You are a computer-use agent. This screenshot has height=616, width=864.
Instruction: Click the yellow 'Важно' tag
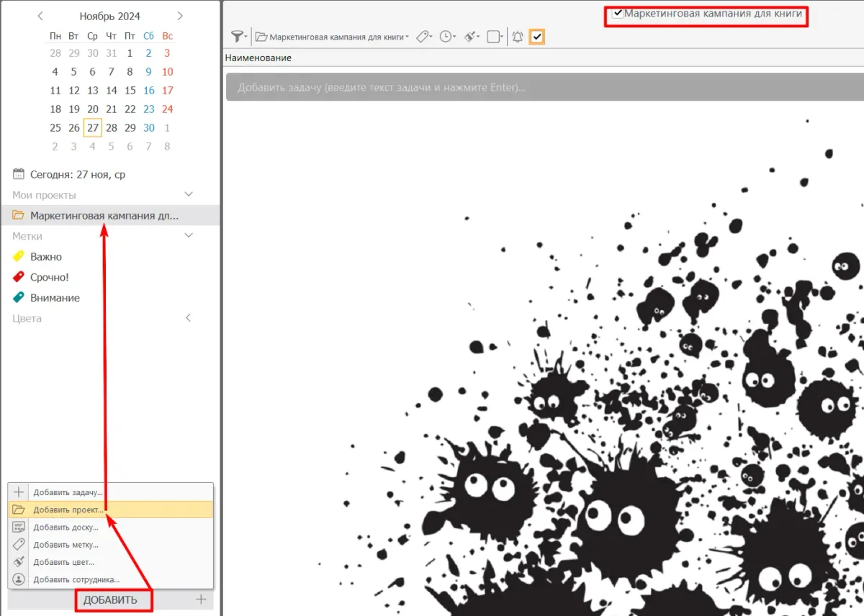[46, 257]
